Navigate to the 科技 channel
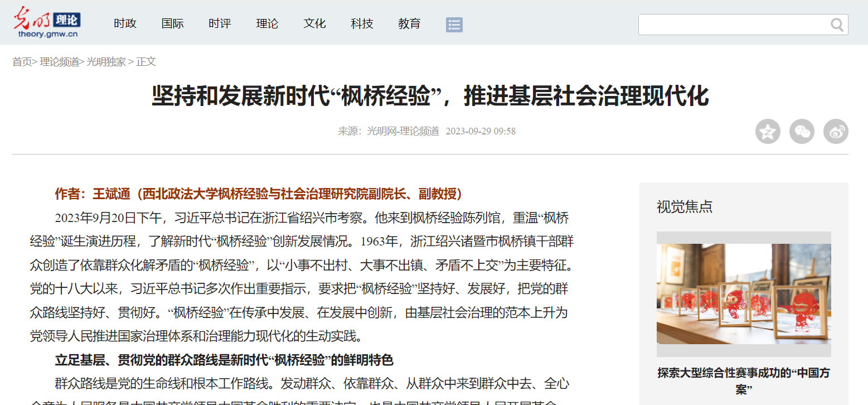The image size is (868, 405). 362,24
